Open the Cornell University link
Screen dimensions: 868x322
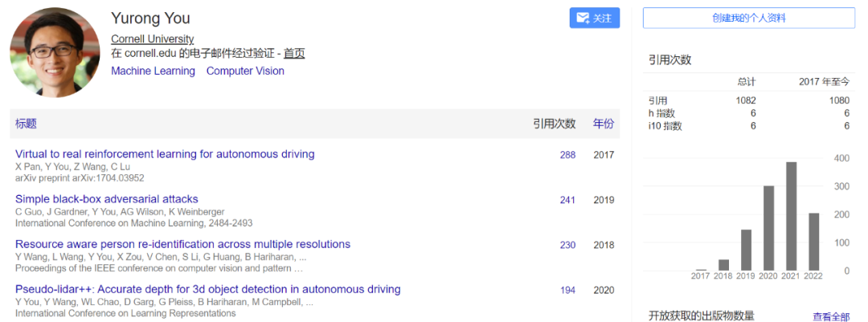[152, 39]
